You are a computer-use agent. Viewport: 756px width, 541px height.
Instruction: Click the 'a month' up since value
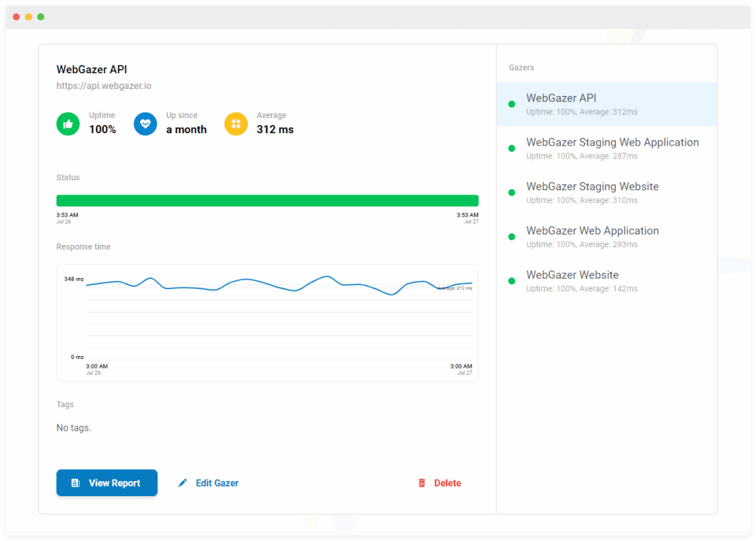(x=186, y=129)
